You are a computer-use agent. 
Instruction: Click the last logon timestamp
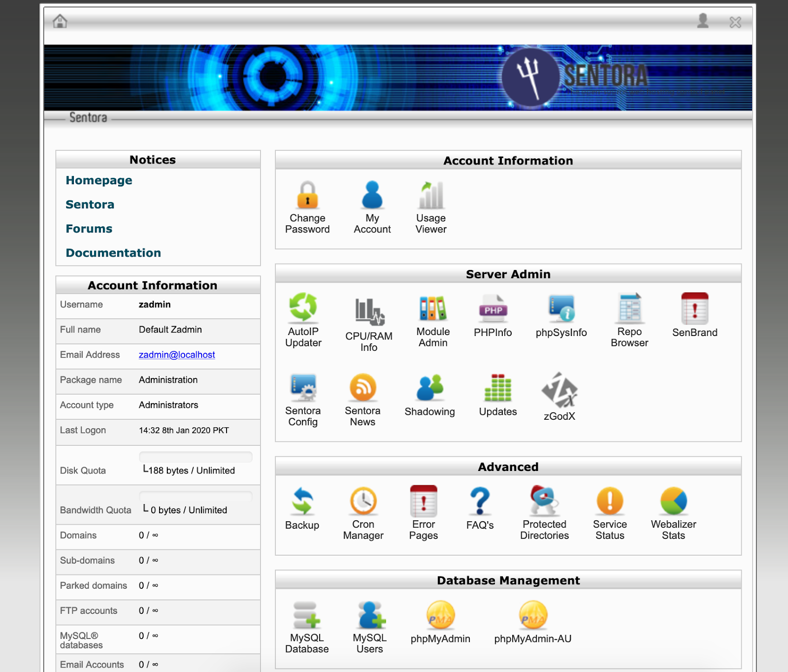coord(184,430)
